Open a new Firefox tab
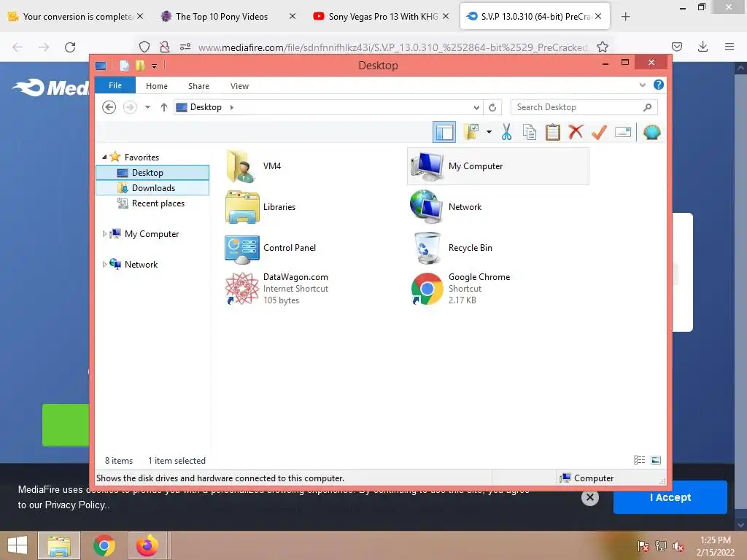This screenshot has height=560, width=747. pos(625,17)
